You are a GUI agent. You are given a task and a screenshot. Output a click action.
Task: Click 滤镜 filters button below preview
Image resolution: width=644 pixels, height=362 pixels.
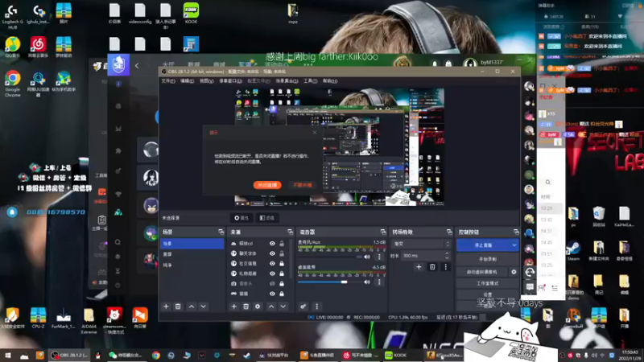pyautogui.click(x=267, y=218)
